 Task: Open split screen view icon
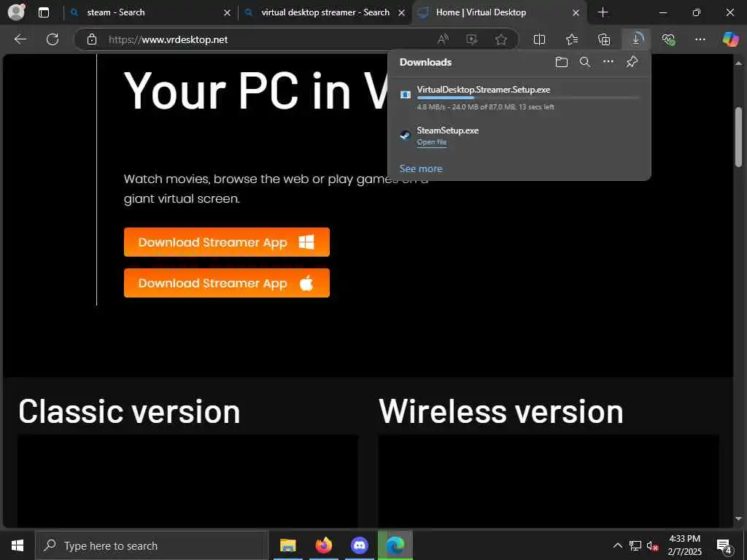pyautogui.click(x=539, y=39)
